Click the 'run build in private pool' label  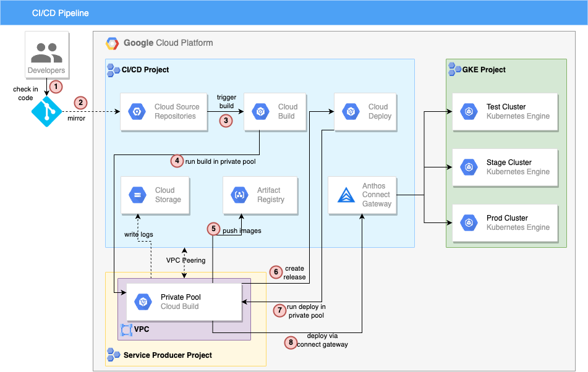[x=220, y=161]
